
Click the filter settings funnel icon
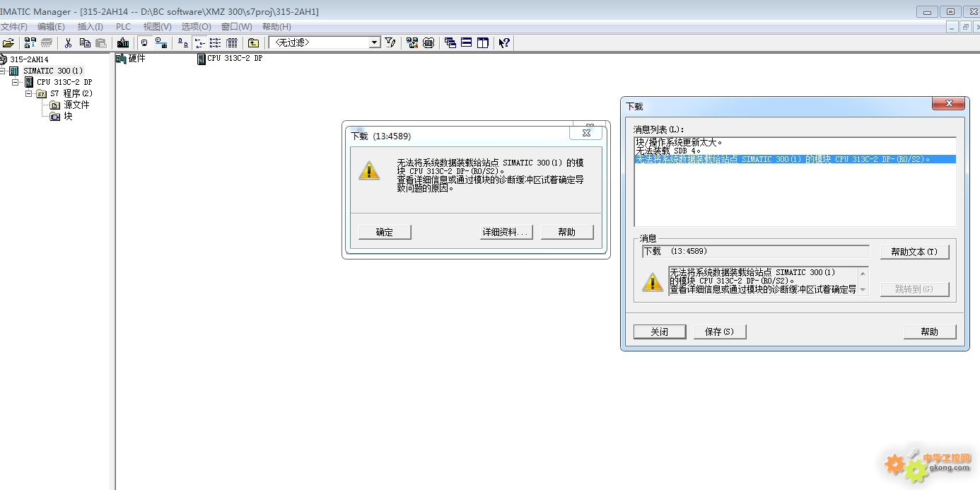point(390,43)
